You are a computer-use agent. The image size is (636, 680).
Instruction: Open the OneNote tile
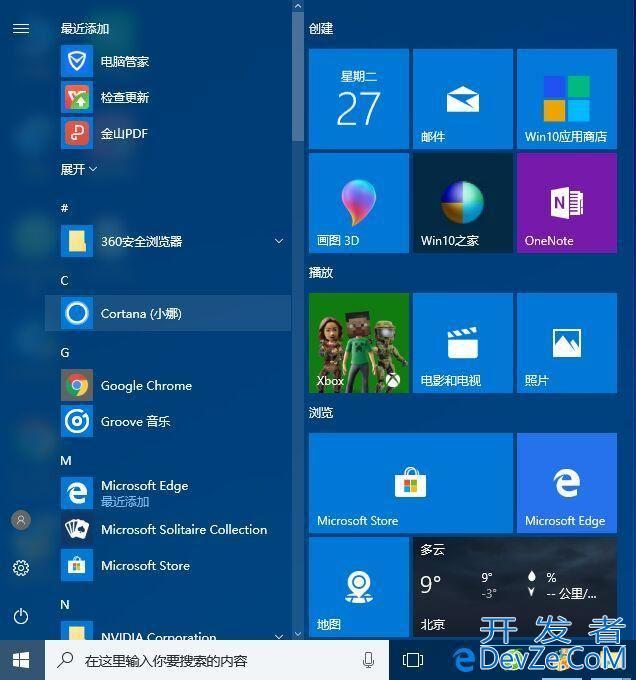click(567, 203)
